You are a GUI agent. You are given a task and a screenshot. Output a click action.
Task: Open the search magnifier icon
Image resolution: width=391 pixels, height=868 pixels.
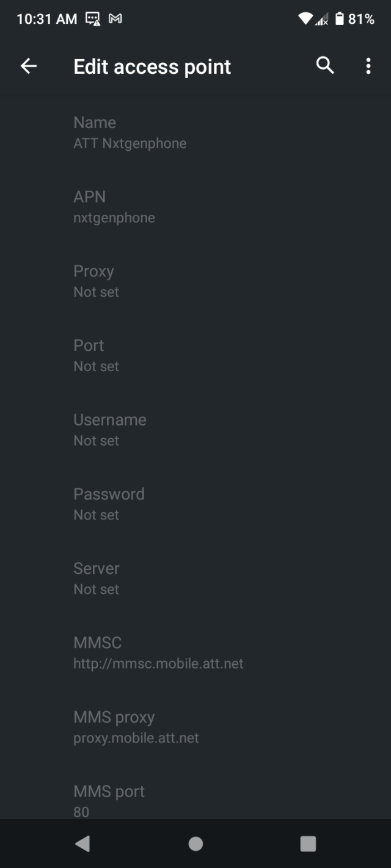tap(325, 66)
